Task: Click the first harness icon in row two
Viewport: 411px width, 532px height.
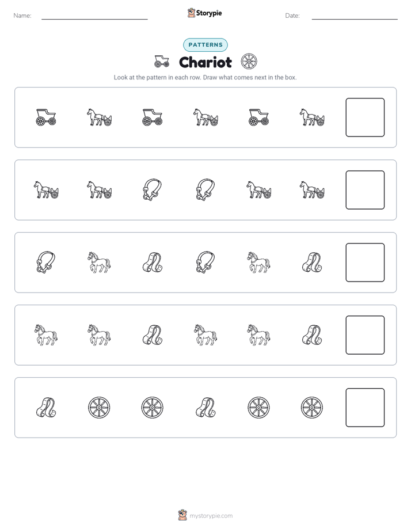Action: [x=153, y=190]
